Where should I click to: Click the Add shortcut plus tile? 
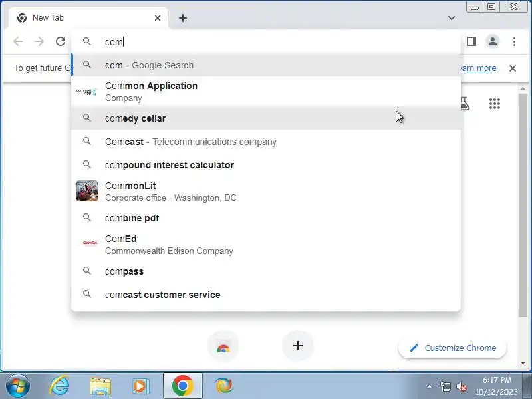[x=297, y=346]
